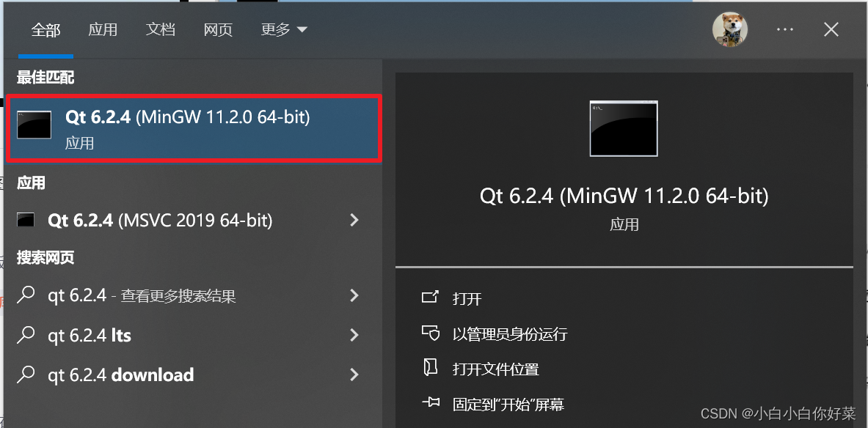Select 以管理员身份运行 option
The height and width of the screenshot is (428, 868).
tap(510, 334)
